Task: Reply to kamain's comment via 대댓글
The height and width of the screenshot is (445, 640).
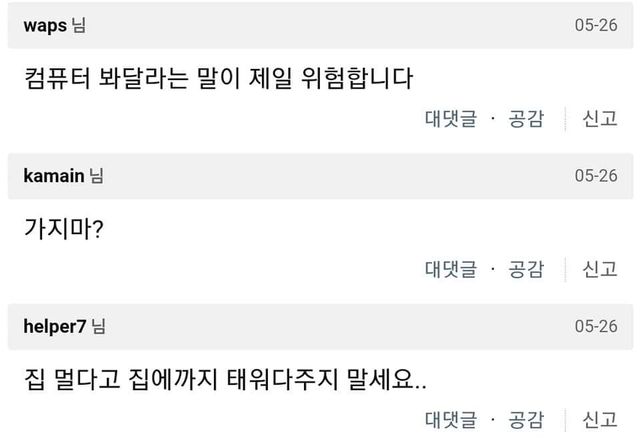Action: 450,269
